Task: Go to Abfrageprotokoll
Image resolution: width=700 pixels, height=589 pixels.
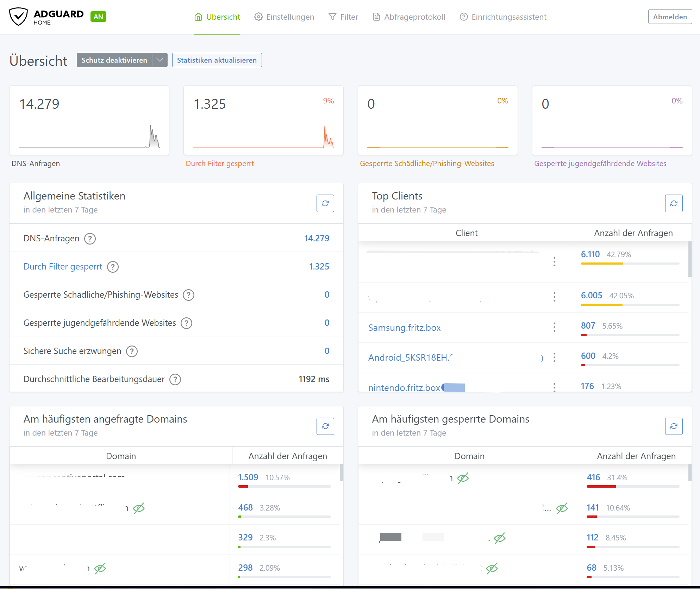Action: point(409,17)
